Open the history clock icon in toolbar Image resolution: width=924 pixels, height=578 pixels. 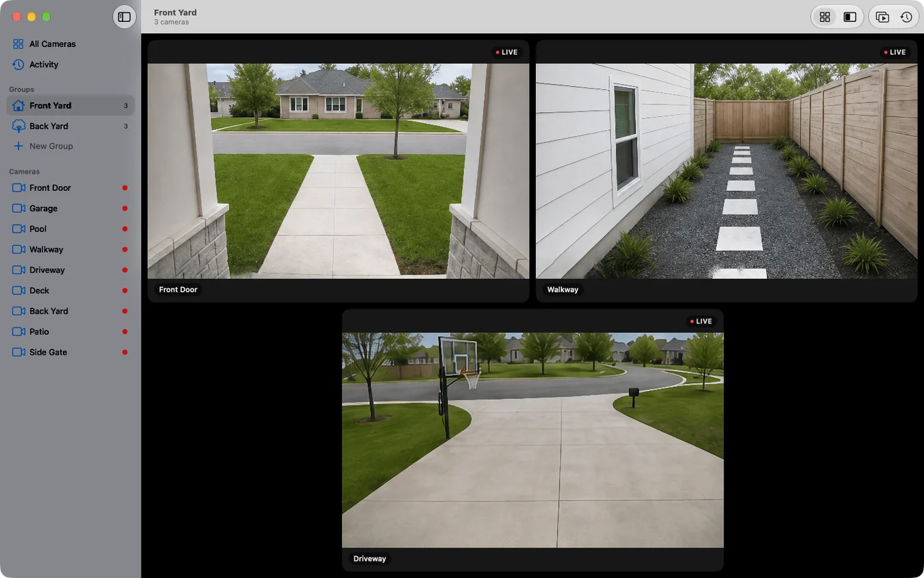[906, 17]
